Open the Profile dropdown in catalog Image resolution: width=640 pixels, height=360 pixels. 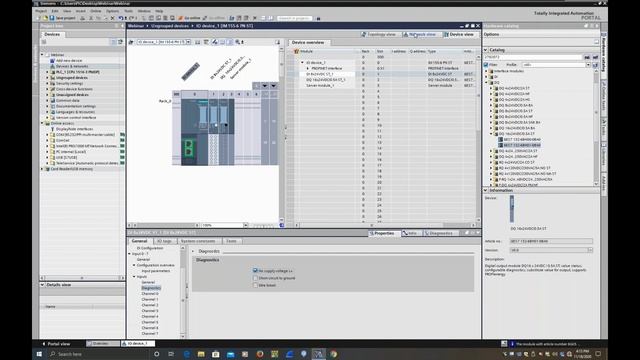point(588,65)
